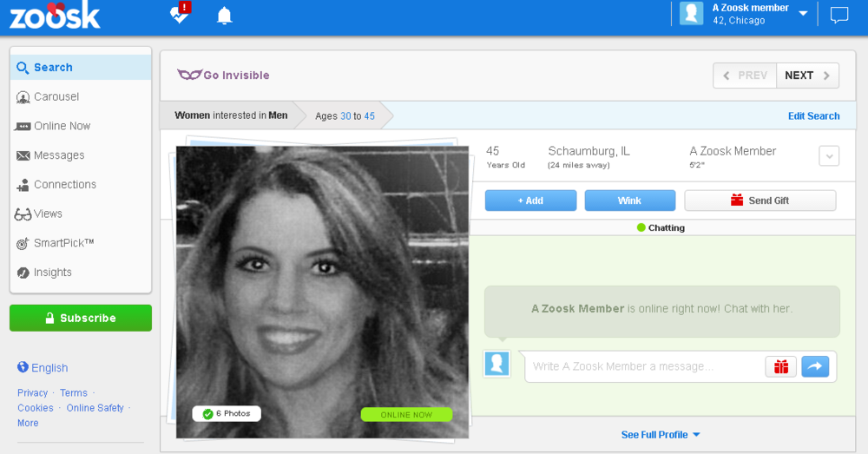868x454 pixels.
Task: Click the More footer link
Action: click(28, 423)
